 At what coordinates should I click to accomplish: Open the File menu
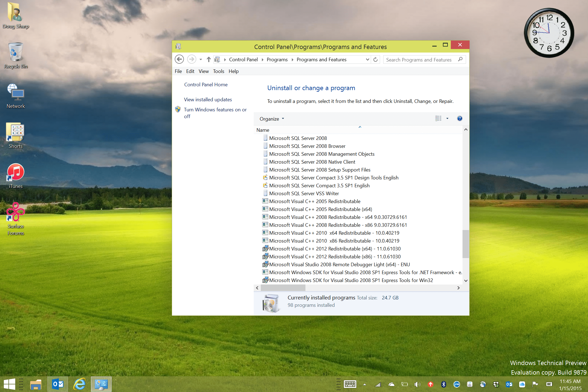click(x=178, y=71)
